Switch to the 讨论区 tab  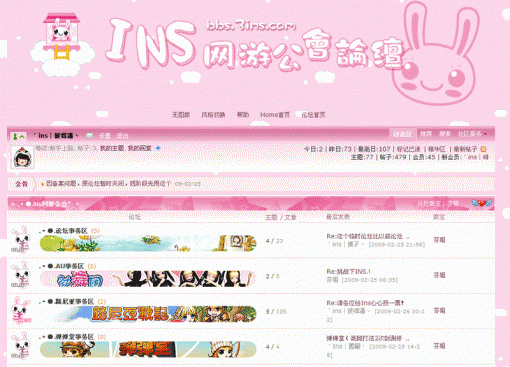pyautogui.click(x=402, y=134)
